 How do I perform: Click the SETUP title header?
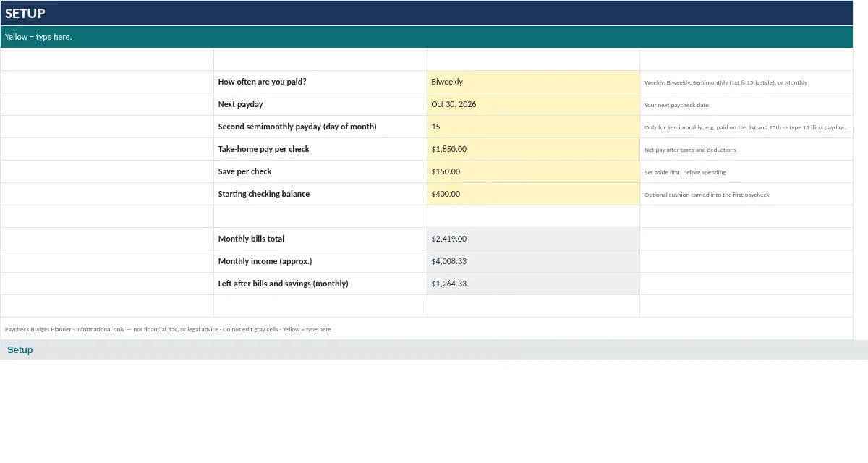(427, 13)
